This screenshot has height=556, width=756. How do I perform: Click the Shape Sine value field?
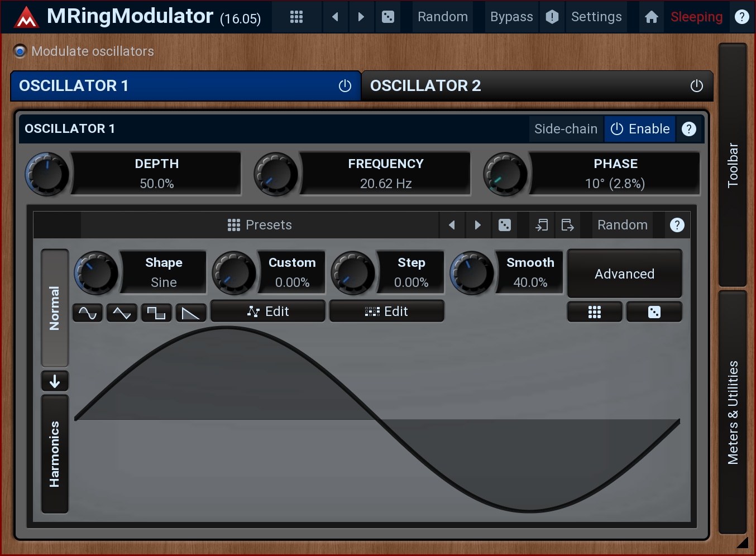coord(164,272)
